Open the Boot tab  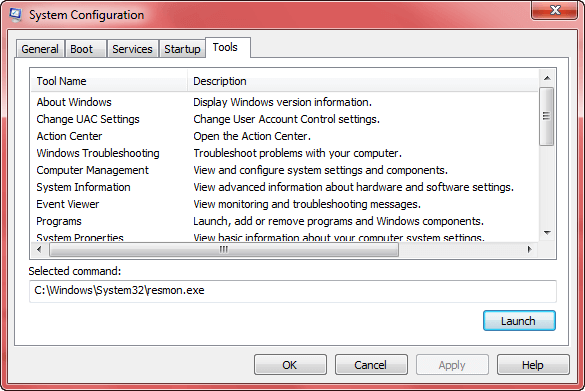85,49
